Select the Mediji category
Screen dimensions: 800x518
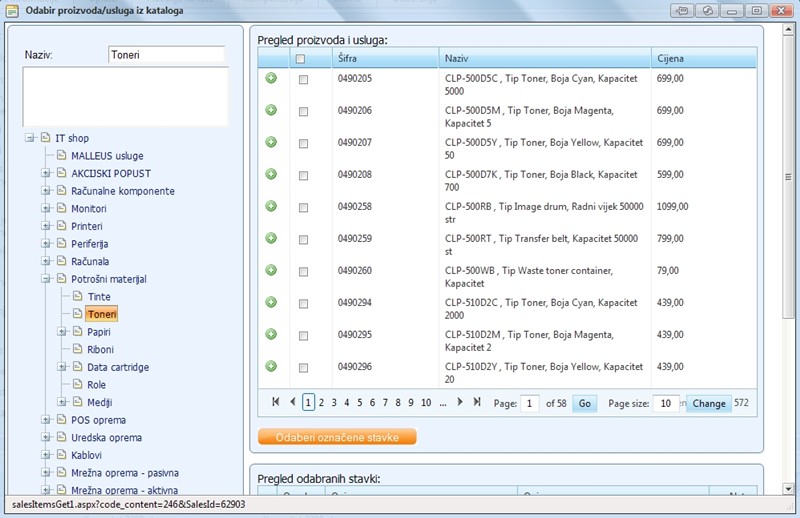pyautogui.click(x=99, y=402)
